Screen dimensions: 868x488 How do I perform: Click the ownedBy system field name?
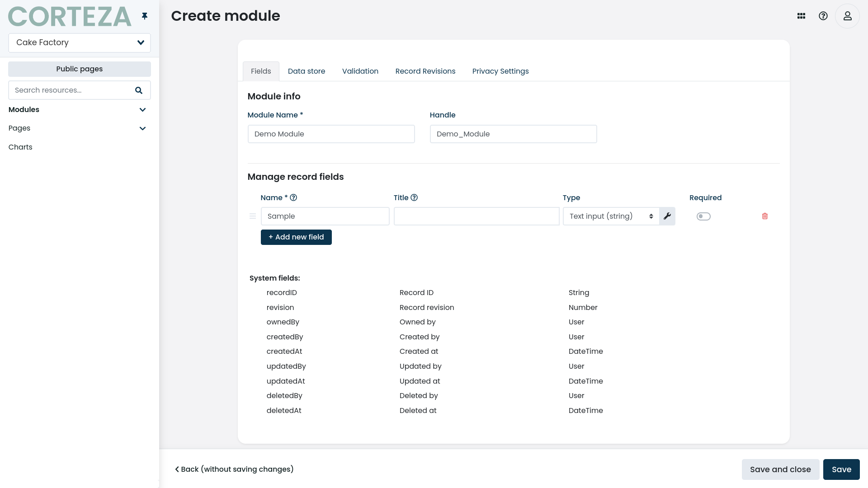tap(283, 322)
